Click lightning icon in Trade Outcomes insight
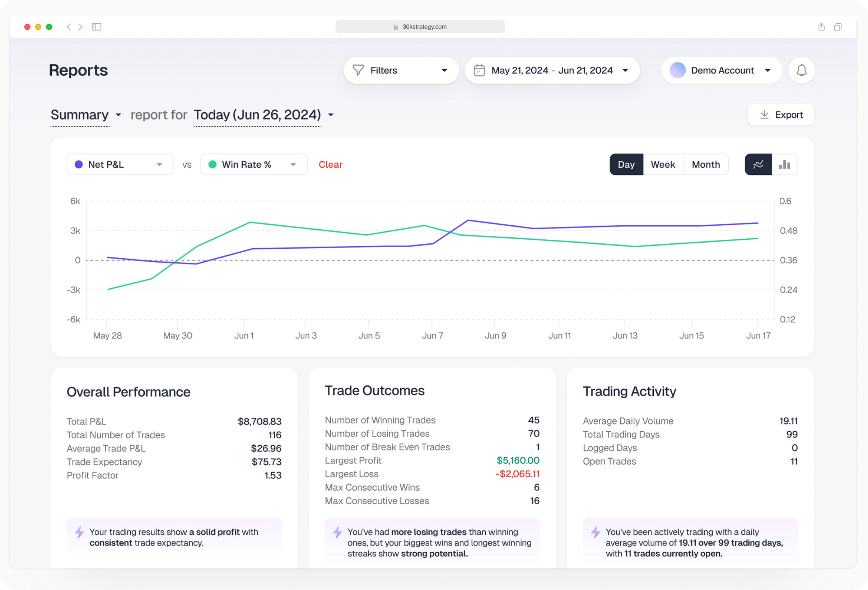 click(x=337, y=532)
